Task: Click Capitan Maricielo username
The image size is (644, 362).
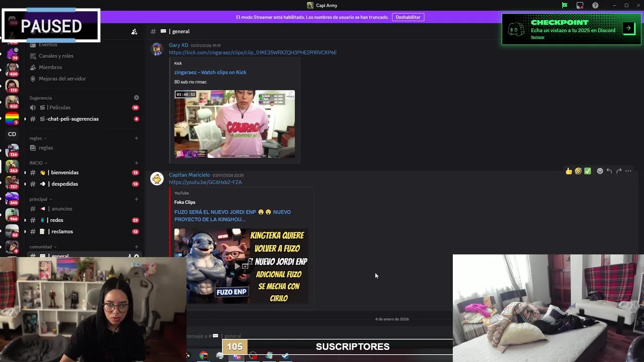Action: [190, 175]
